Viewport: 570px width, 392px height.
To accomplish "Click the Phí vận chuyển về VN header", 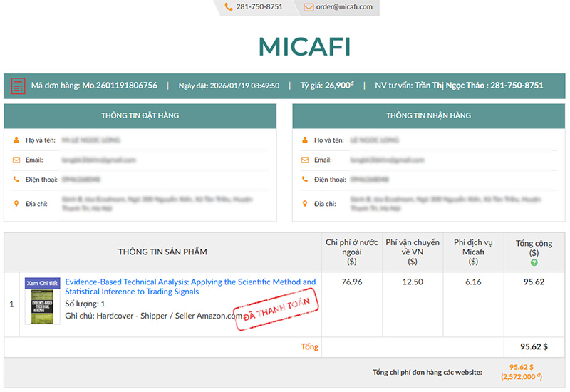I will 413,252.
